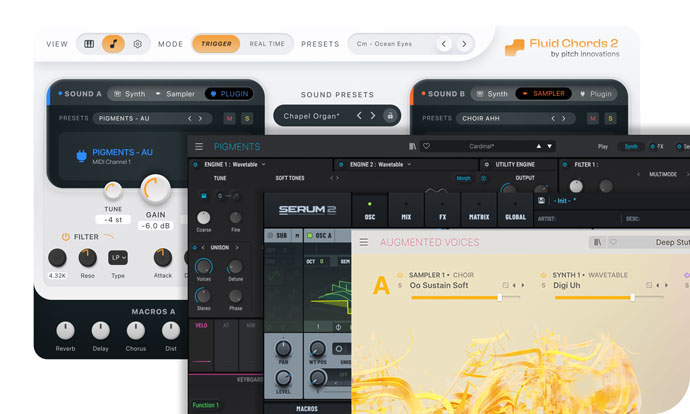Toggle the Filter power button
This screenshot has width=690, height=414.
66,237
